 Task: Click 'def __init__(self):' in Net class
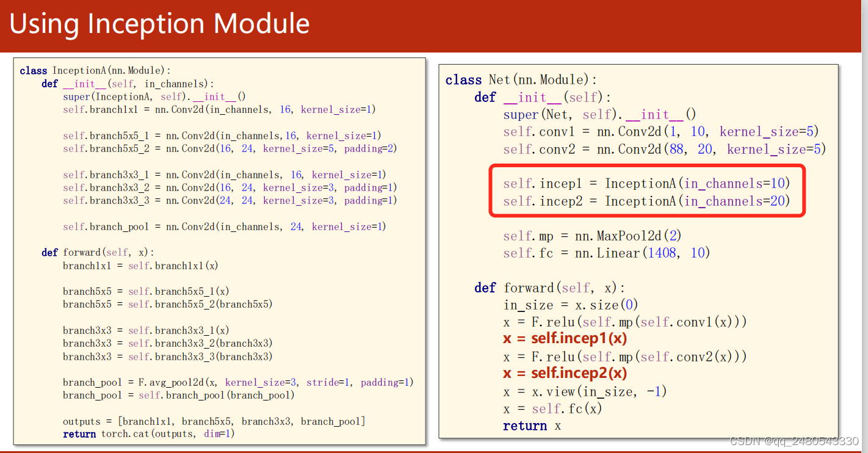543,97
